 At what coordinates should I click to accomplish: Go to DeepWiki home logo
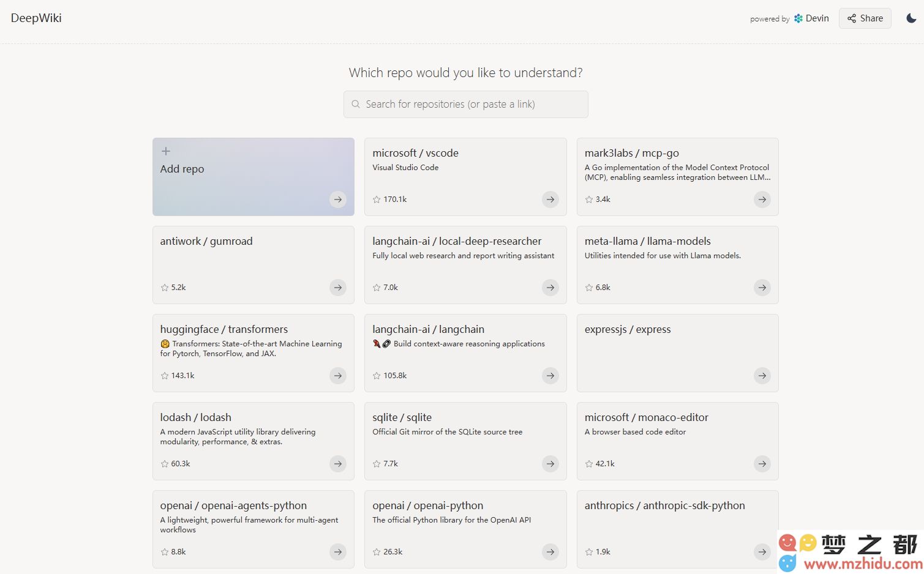pyautogui.click(x=36, y=18)
